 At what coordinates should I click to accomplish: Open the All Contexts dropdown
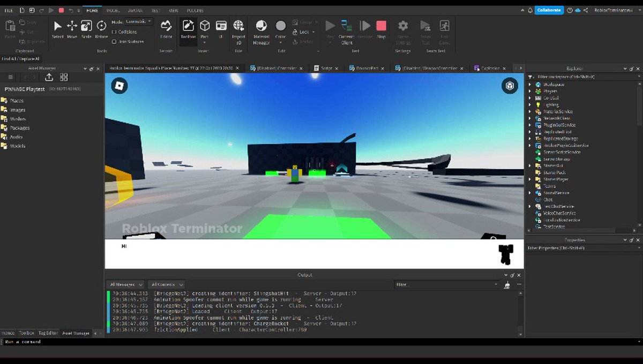[x=167, y=285]
